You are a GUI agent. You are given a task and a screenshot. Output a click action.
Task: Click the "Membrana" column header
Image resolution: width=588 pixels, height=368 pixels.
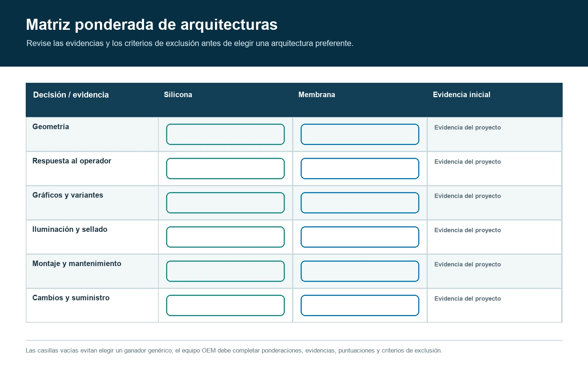tap(317, 95)
